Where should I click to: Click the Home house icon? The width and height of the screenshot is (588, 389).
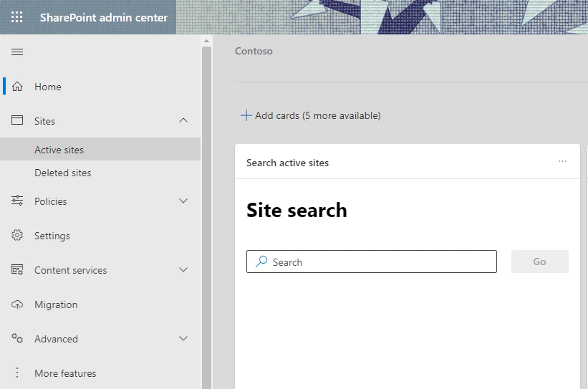coord(17,87)
